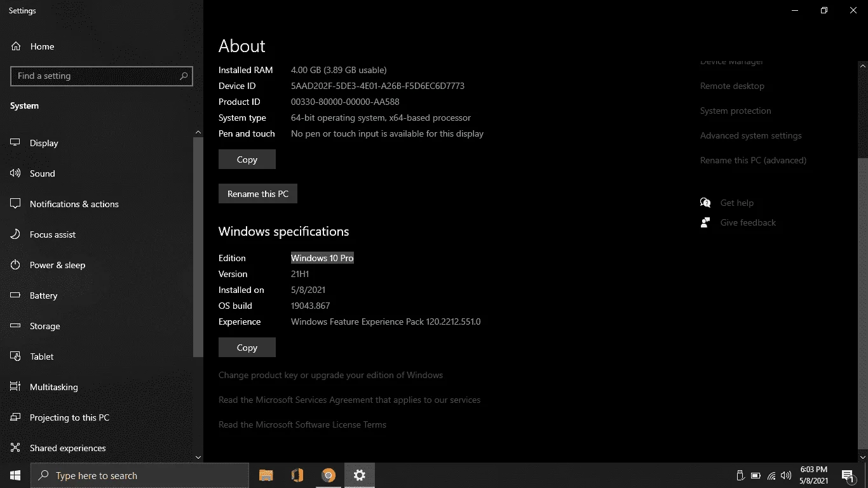Open Change product key or upgrade link
This screenshot has width=868, height=488.
pos(330,375)
